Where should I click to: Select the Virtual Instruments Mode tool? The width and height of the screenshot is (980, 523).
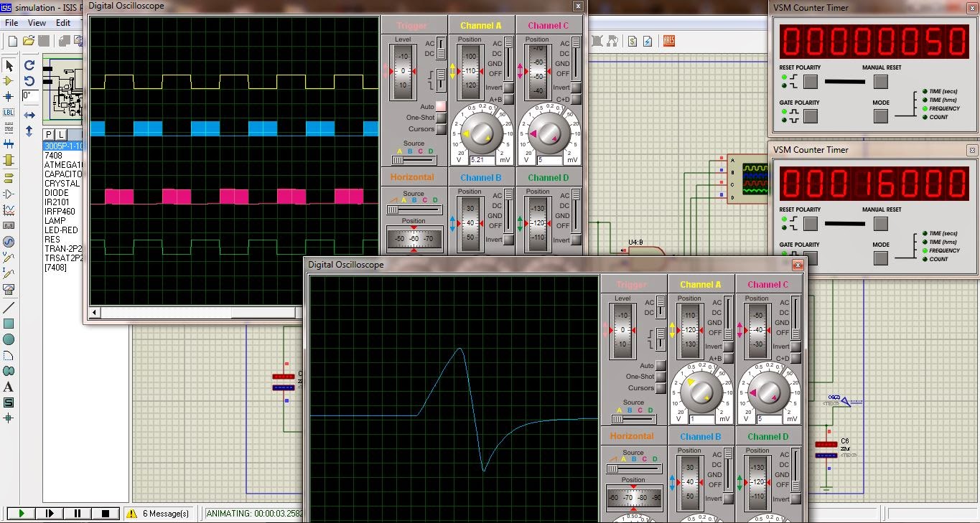point(9,289)
